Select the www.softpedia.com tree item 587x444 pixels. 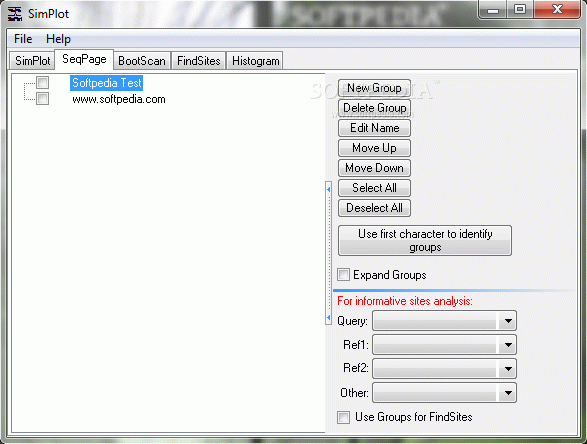click(119, 99)
